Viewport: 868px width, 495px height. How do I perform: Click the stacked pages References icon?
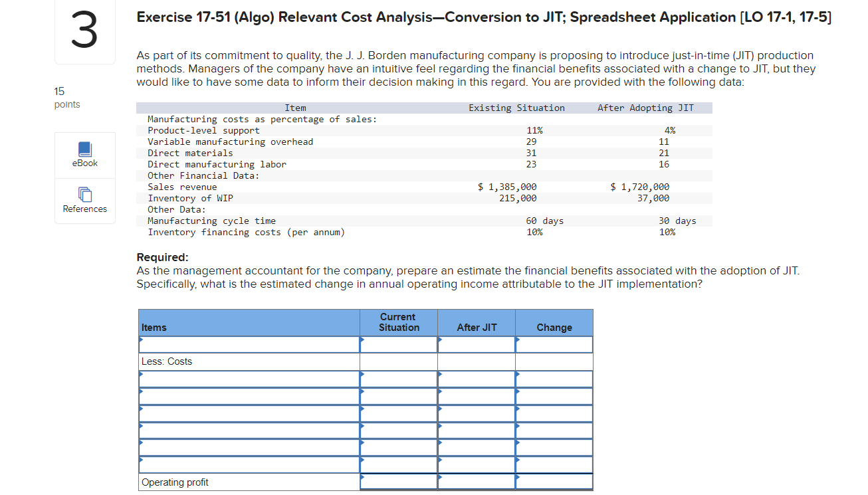point(84,195)
